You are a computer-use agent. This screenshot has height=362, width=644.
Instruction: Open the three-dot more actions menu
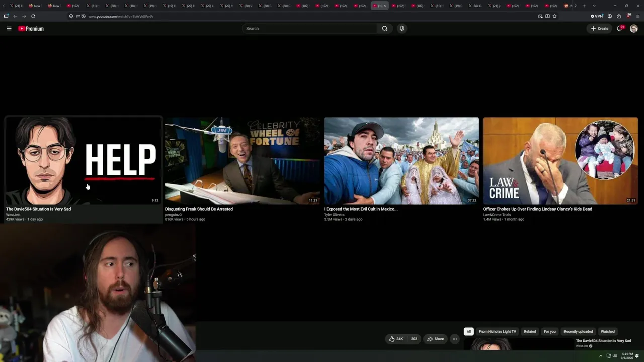click(x=454, y=339)
